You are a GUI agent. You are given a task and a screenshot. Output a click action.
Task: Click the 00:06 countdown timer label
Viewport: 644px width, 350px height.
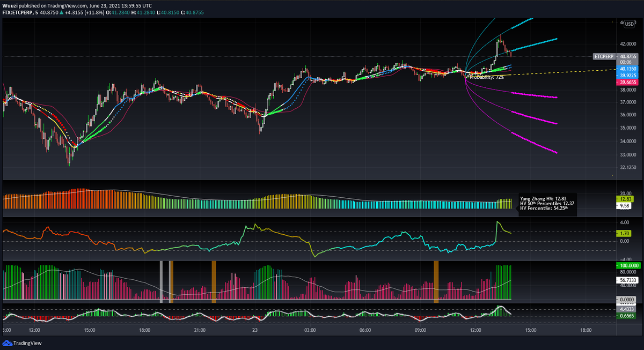[625, 62]
